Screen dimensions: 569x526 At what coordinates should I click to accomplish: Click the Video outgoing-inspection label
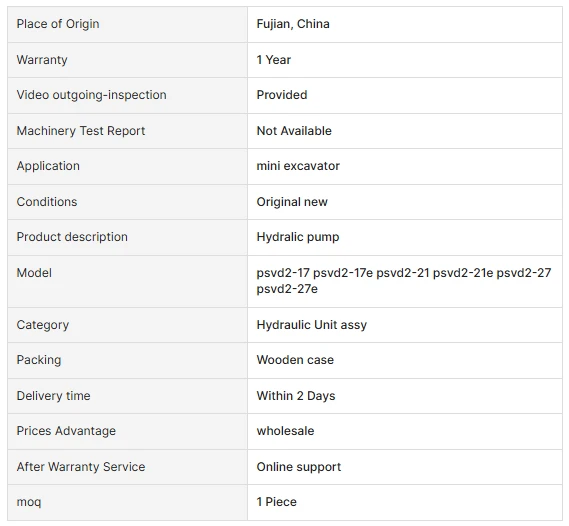pyautogui.click(x=91, y=95)
